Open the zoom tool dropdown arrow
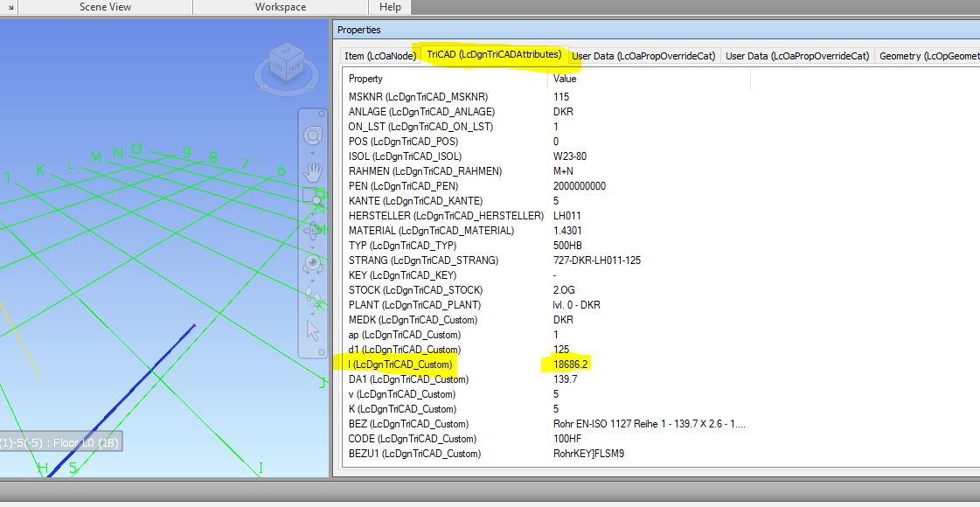This screenshot has height=507, width=980. pos(312,152)
